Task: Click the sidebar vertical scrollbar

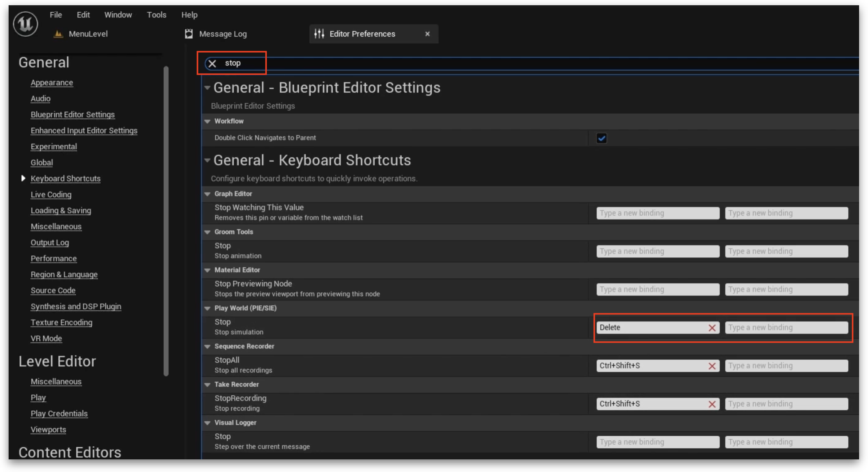Action: tap(166, 221)
